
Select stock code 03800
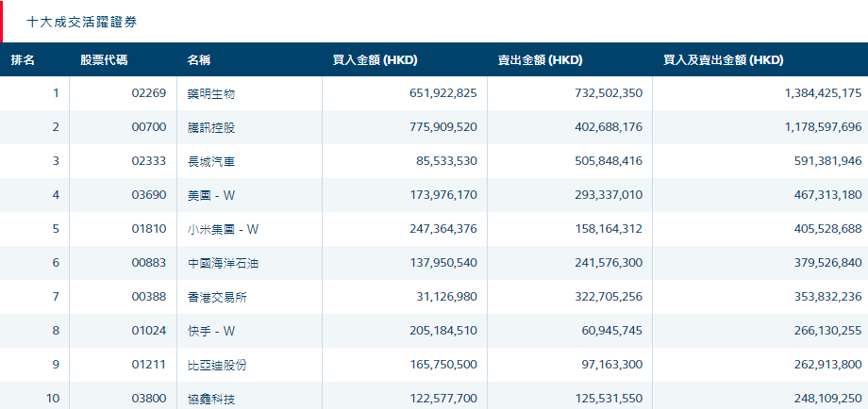click(149, 398)
